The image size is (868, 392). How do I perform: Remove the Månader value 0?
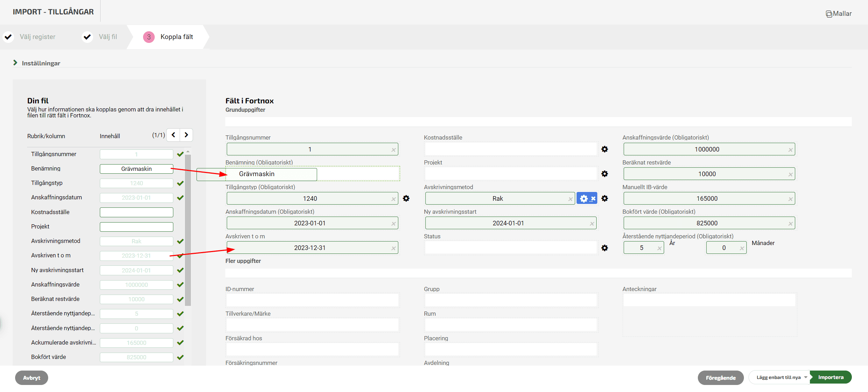pos(742,248)
